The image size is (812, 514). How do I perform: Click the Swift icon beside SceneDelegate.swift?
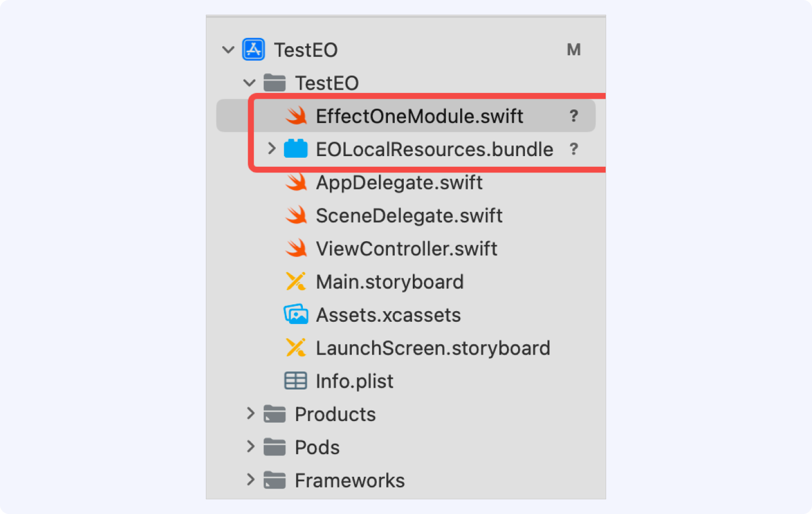pos(296,215)
